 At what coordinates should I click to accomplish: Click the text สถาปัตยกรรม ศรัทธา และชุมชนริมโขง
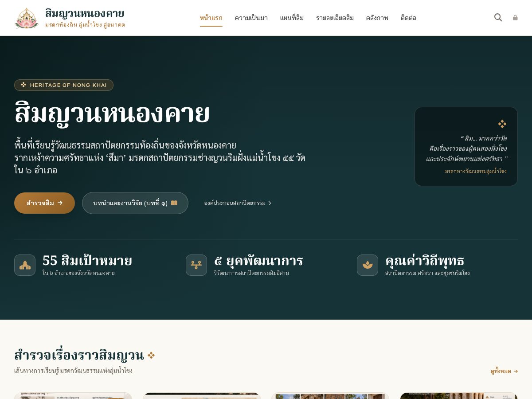pyautogui.click(x=427, y=273)
